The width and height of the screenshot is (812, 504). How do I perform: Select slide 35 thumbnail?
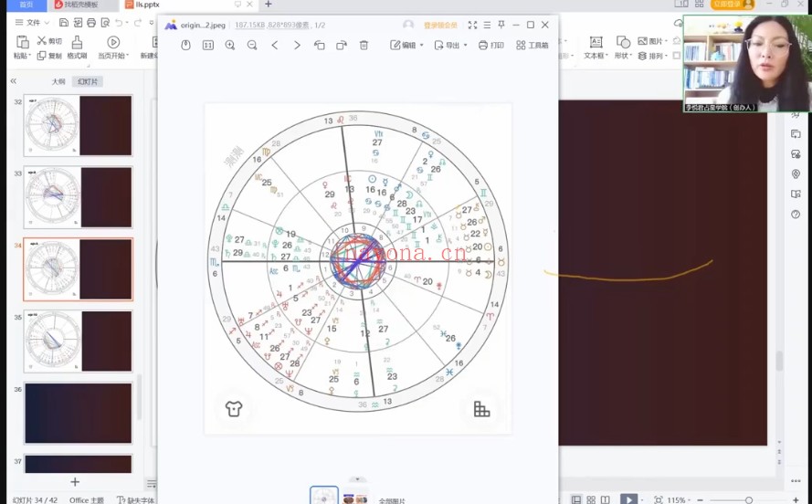pyautogui.click(x=79, y=341)
